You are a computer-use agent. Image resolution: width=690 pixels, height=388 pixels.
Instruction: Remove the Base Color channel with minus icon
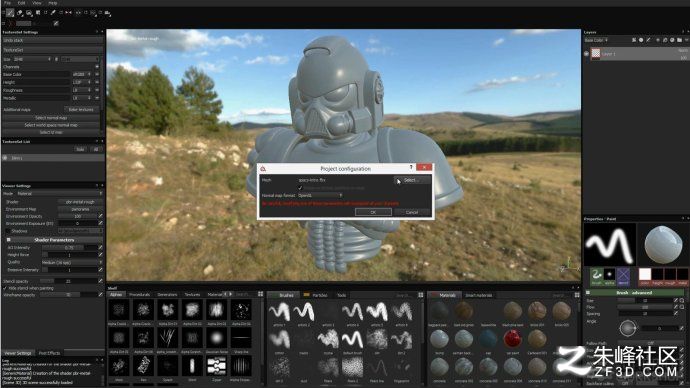[x=97, y=74]
